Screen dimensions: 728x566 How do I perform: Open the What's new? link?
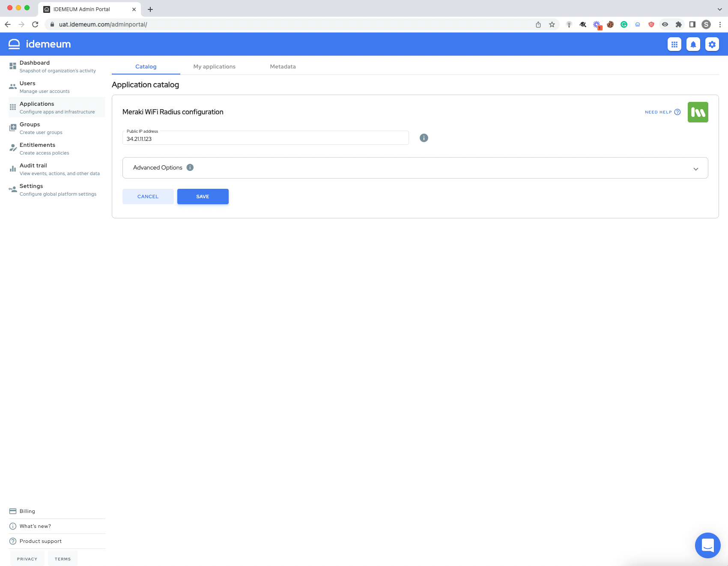pos(57,526)
